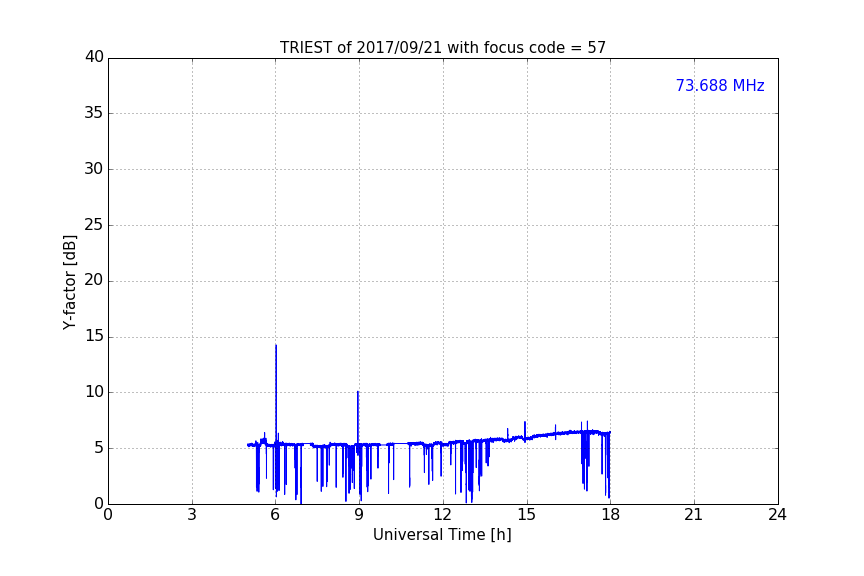The height and width of the screenshot is (576, 864).
Task: Click the plot title 'TRIEST of 2017/09/21 with focus code = 57'
Action: pyautogui.click(x=442, y=48)
